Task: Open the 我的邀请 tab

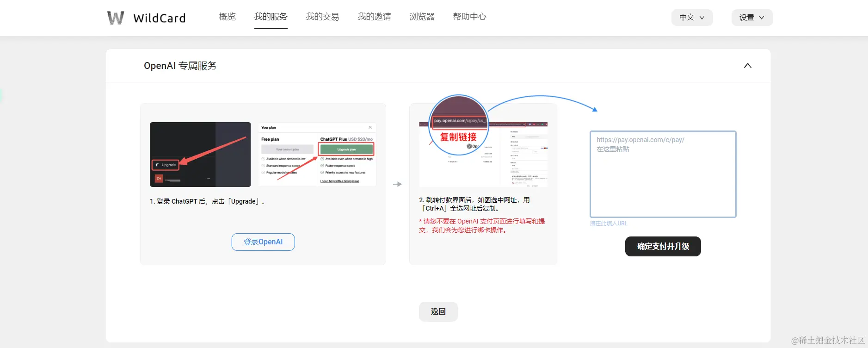Action: point(374,17)
